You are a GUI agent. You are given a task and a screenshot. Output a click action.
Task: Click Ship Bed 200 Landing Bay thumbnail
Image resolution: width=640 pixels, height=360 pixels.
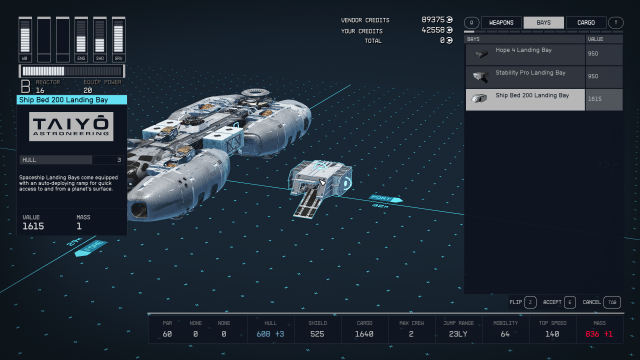tap(480, 98)
